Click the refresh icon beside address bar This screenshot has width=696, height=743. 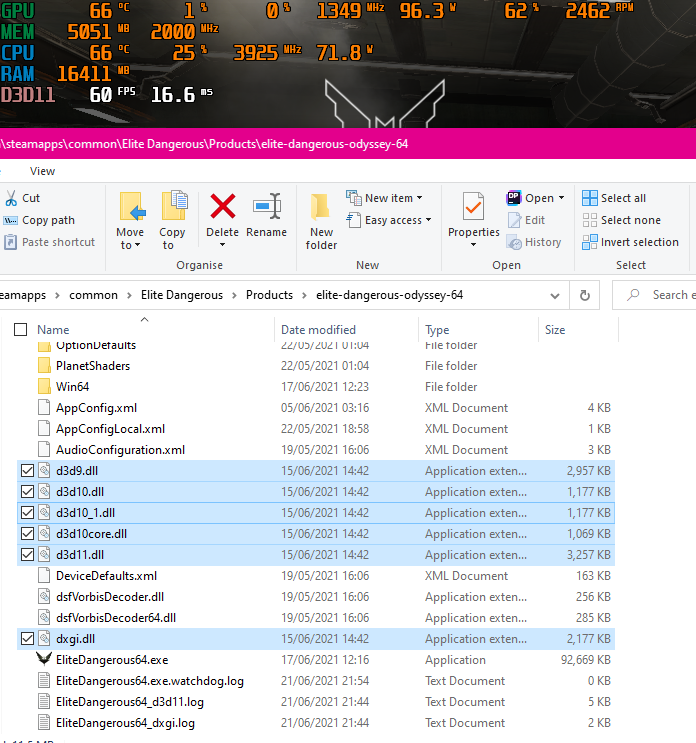[x=585, y=295]
